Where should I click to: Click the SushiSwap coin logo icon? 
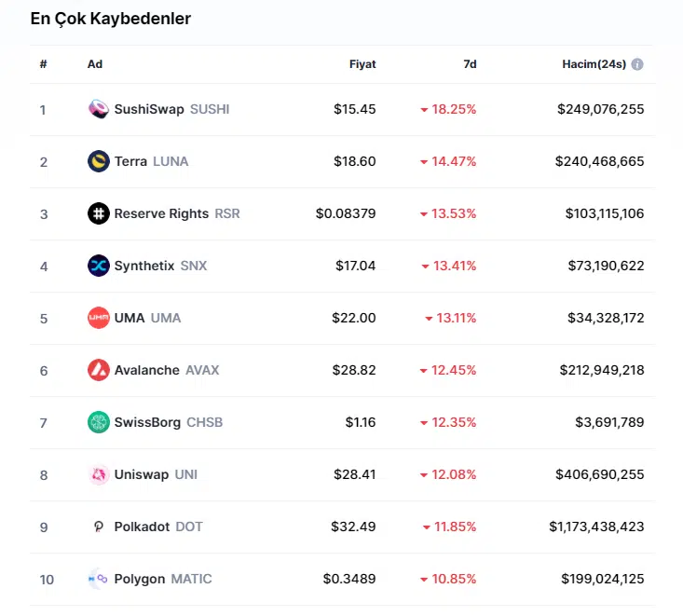point(98,109)
